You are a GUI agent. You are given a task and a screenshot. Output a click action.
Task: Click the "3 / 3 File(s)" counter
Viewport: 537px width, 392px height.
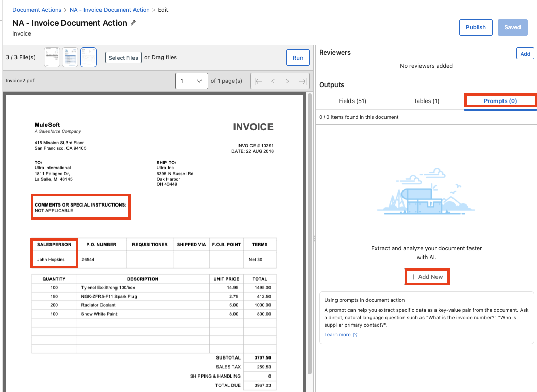[x=21, y=57]
